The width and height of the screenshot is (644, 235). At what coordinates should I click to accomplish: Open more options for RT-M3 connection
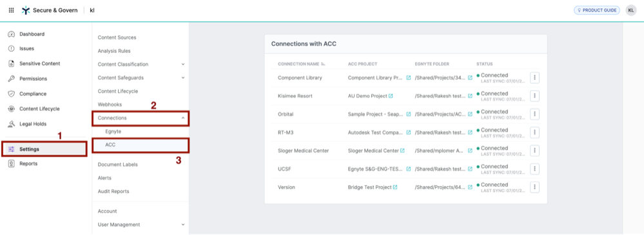click(534, 132)
